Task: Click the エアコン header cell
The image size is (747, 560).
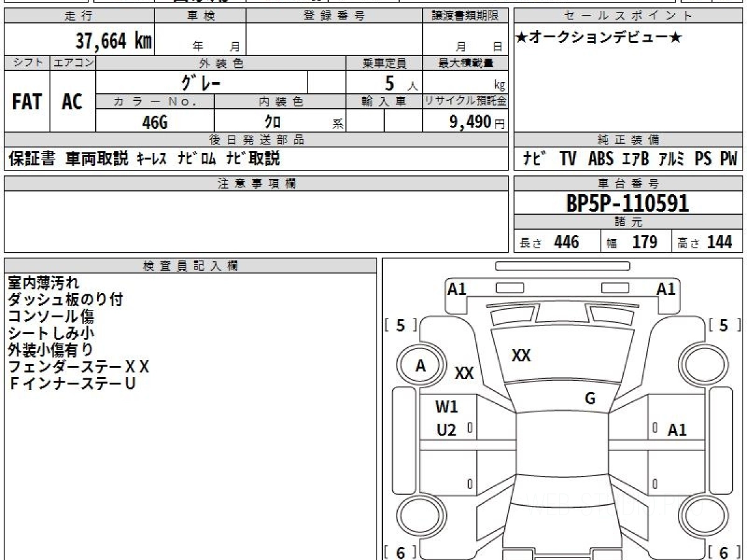Action: (x=73, y=63)
